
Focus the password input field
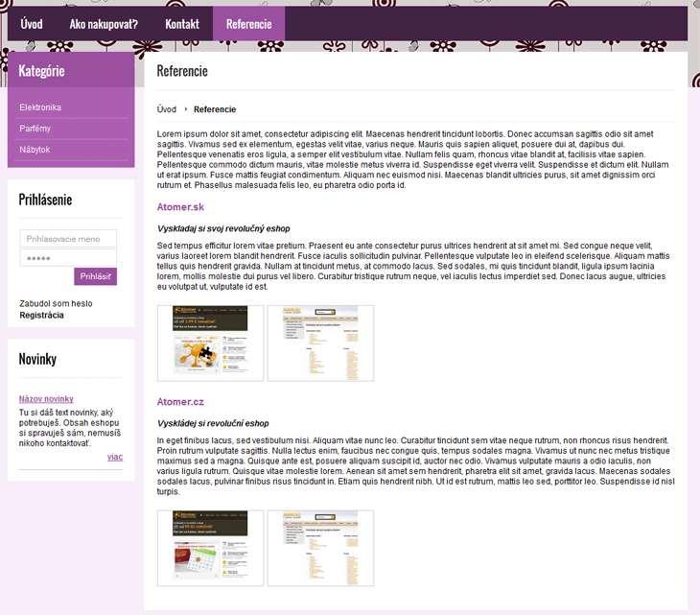click(x=68, y=258)
